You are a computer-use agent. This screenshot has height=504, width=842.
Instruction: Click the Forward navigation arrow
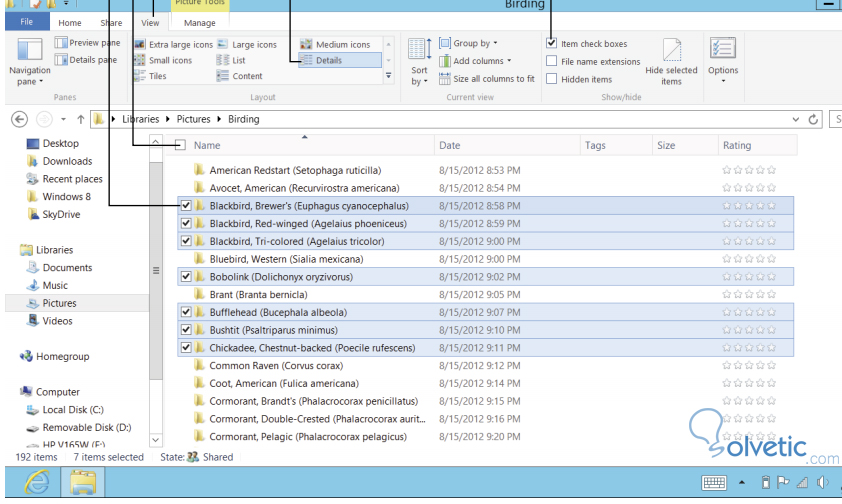coord(44,119)
